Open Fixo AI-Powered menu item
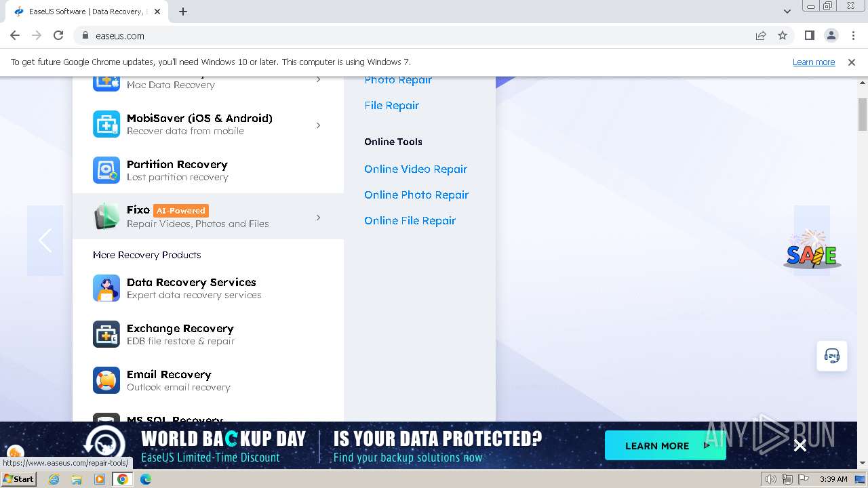Viewport: 868px width, 488px height. click(x=208, y=216)
